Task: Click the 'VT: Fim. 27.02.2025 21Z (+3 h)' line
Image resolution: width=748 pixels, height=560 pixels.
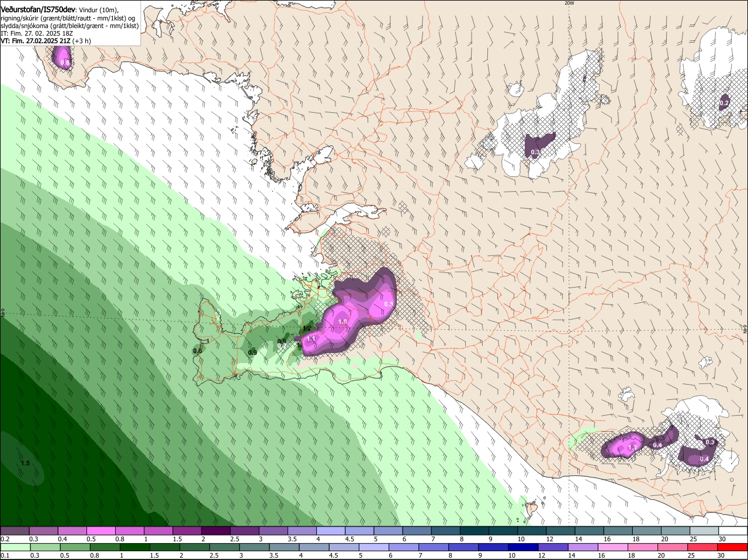Action: 46,41
